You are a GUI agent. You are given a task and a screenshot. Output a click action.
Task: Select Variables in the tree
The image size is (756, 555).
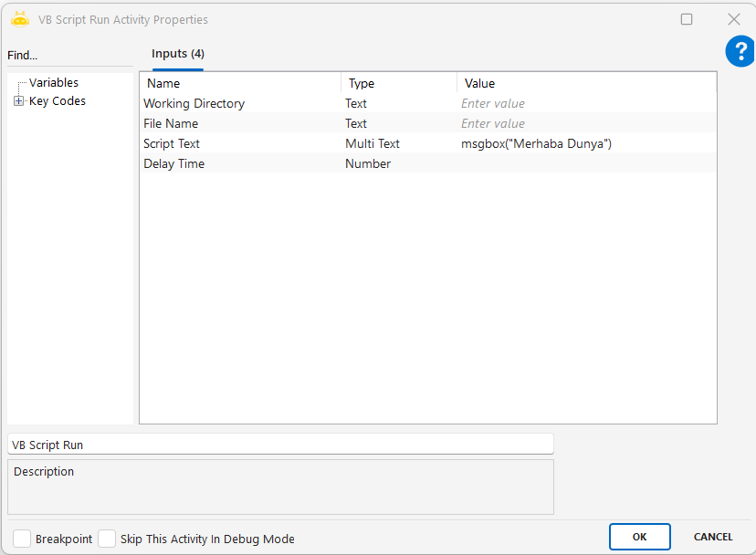click(54, 83)
